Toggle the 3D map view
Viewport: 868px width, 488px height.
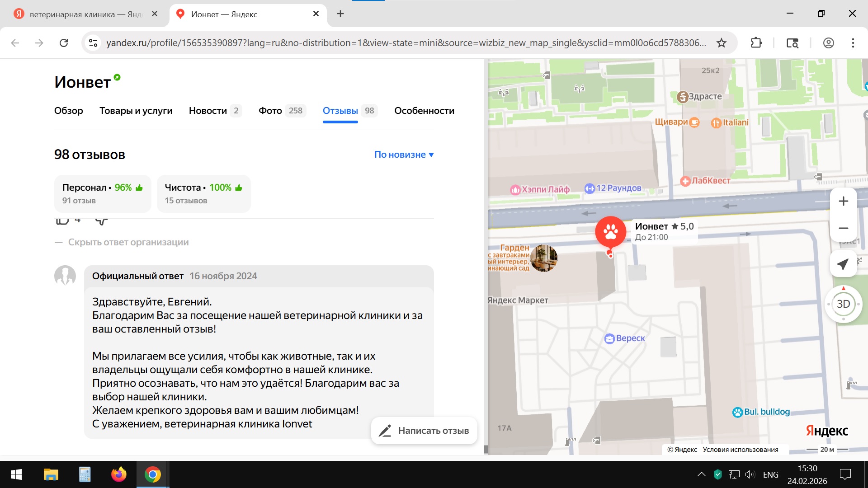[843, 304]
